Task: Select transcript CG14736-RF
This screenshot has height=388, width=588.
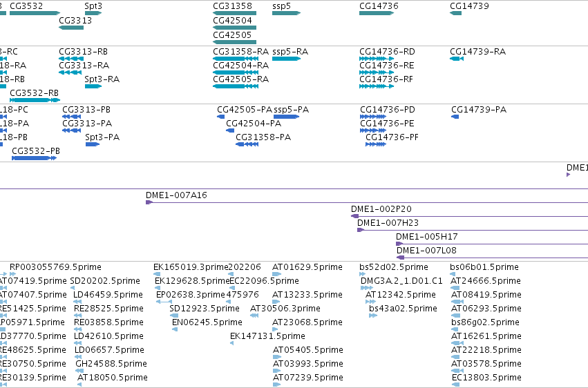Action: (x=377, y=86)
